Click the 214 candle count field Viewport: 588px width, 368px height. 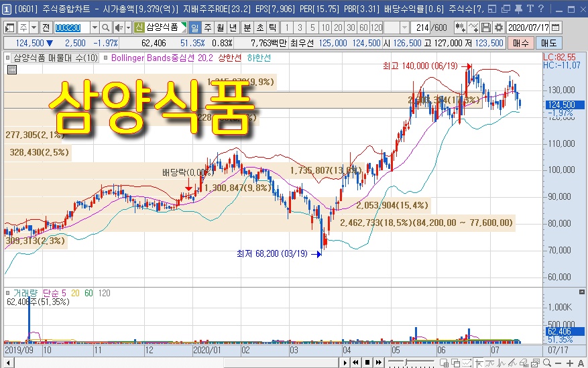tap(422, 27)
